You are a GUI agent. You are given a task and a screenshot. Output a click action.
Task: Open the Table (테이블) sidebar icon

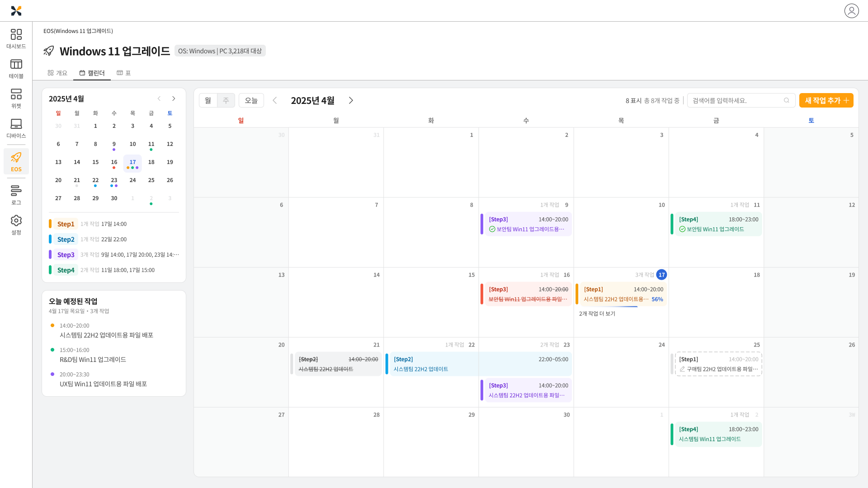[16, 69]
